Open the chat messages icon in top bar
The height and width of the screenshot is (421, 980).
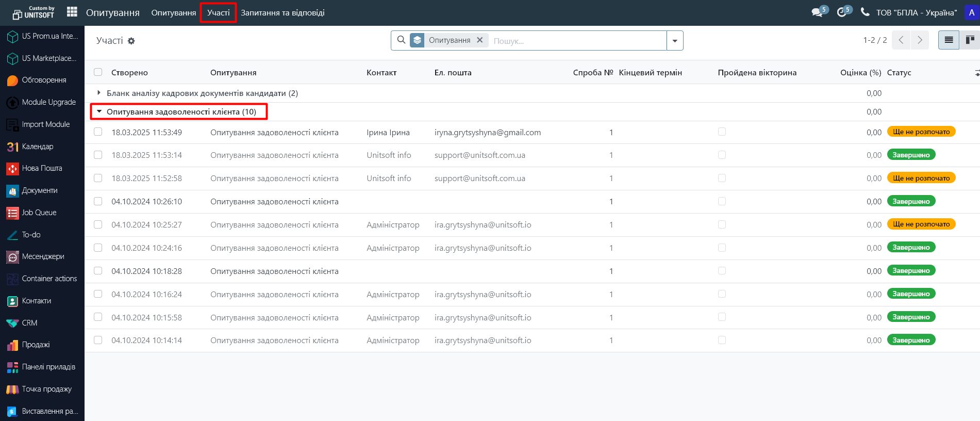click(817, 12)
